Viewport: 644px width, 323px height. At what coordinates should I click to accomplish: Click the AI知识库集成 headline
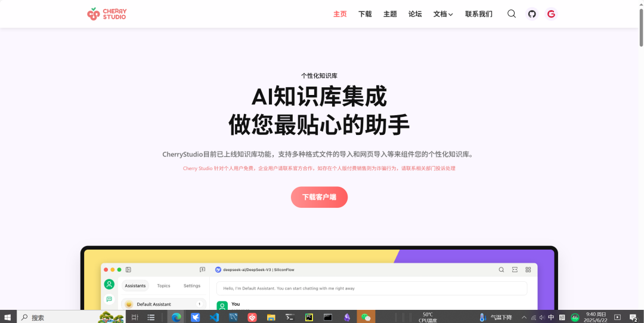pyautogui.click(x=319, y=97)
